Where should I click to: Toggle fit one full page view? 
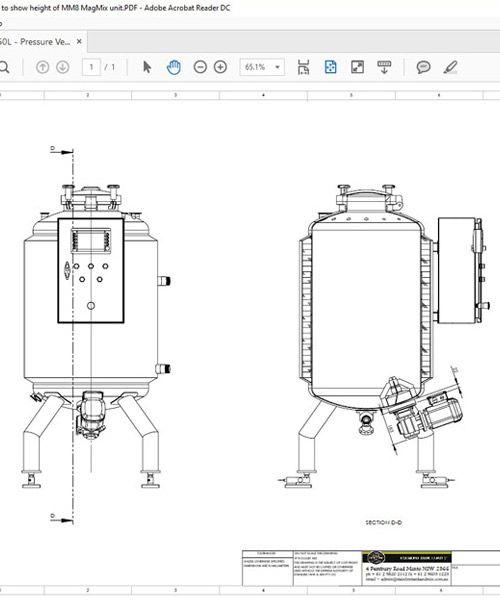[330, 67]
